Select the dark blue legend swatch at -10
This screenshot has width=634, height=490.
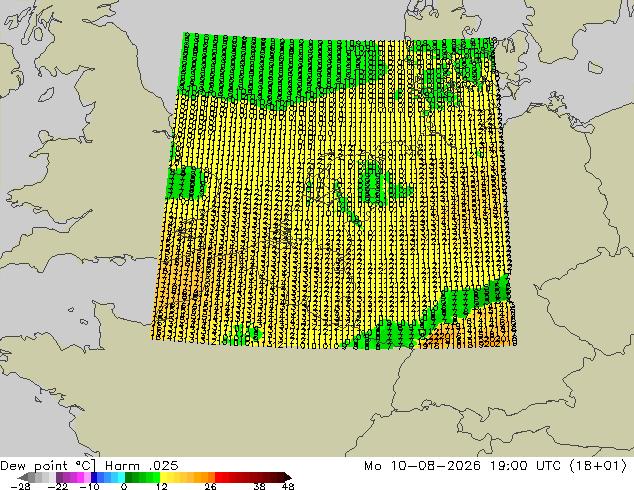(x=94, y=478)
